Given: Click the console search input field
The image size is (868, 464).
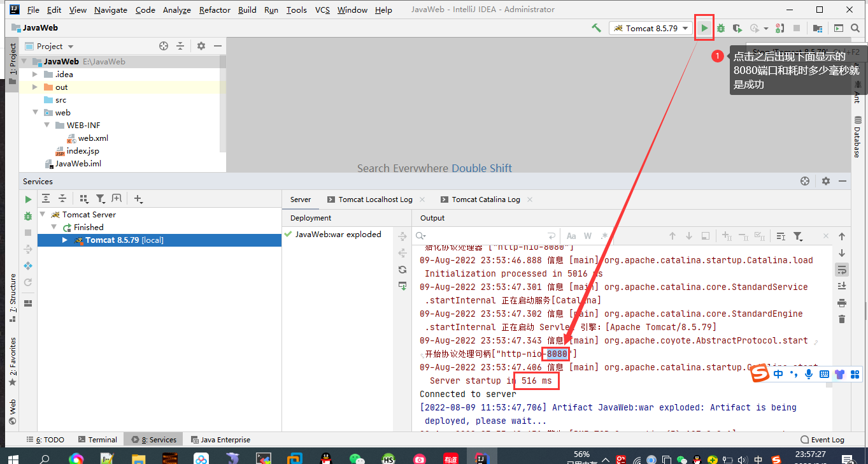Looking at the screenshot, I should pyautogui.click(x=486, y=236).
